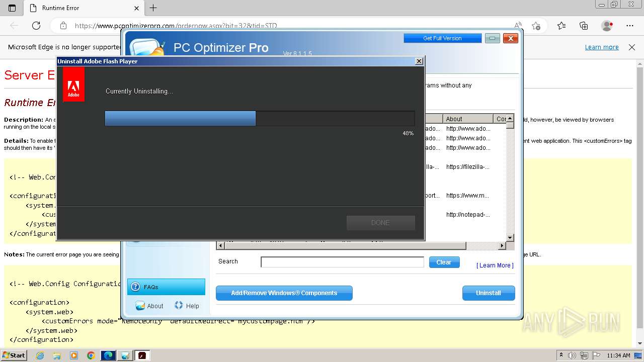This screenshot has width=644, height=362.
Task: Click the taskbar clock 11:34 AM
Action: point(618,355)
